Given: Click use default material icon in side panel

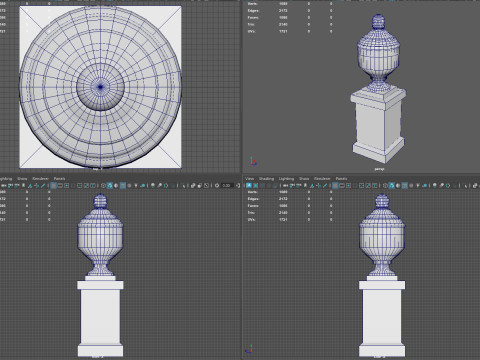Looking at the screenshot, I should click(398, 185).
